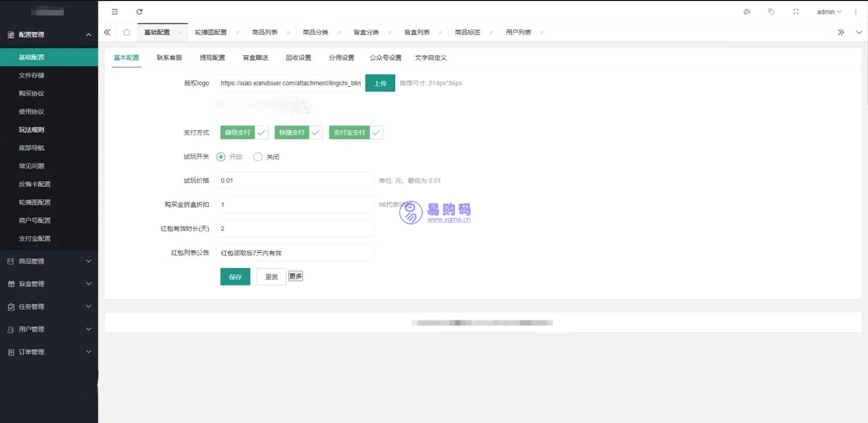Open the home tab icon
Viewport: 868px width, 423px height.
(x=126, y=32)
